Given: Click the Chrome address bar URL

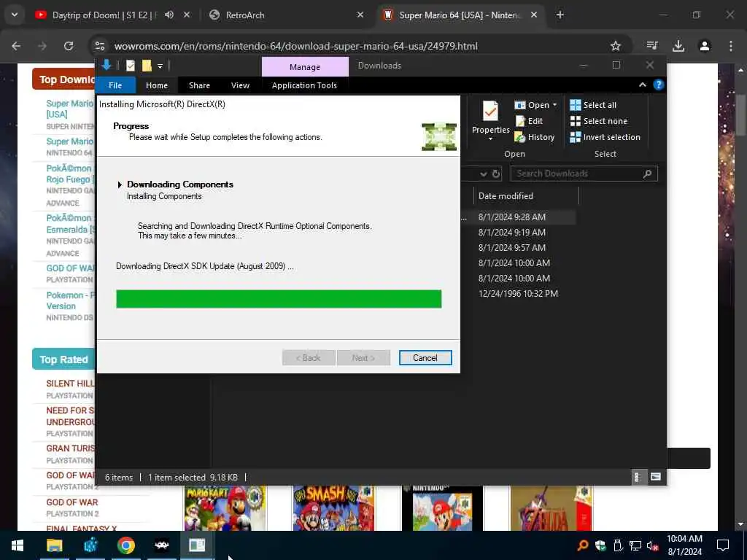Looking at the screenshot, I should pos(296,46).
